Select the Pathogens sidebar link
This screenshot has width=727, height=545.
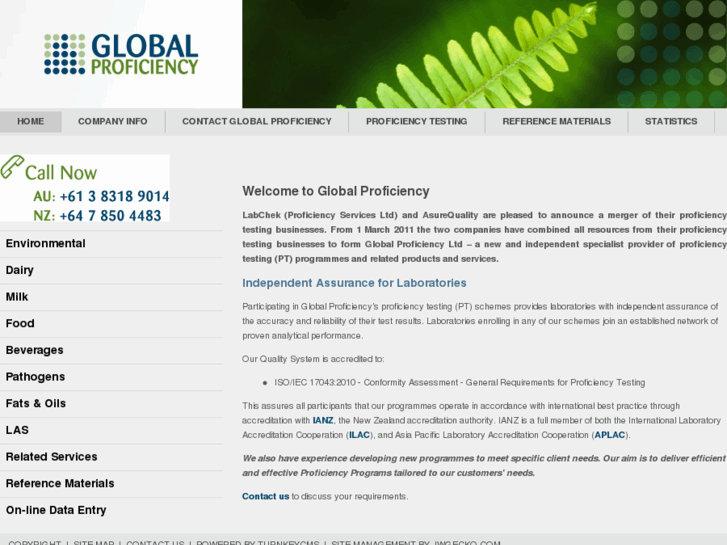[111, 377]
